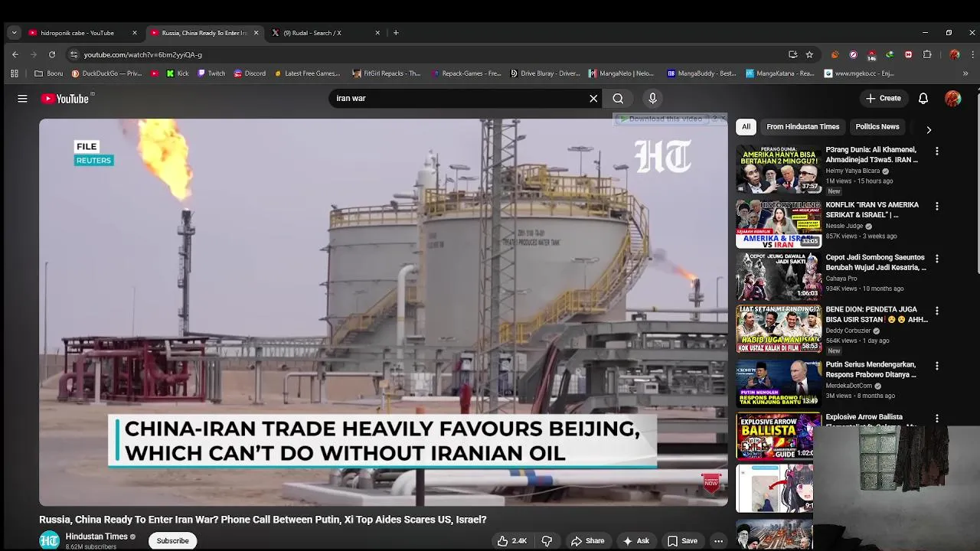Clear the search box with the X icon
980x551 pixels.
pyautogui.click(x=593, y=98)
